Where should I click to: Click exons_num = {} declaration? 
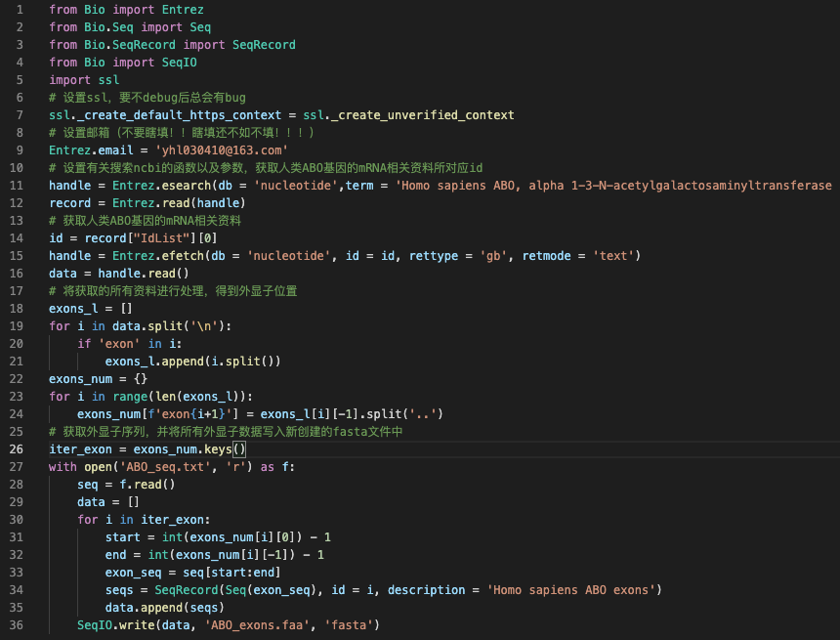click(98, 379)
